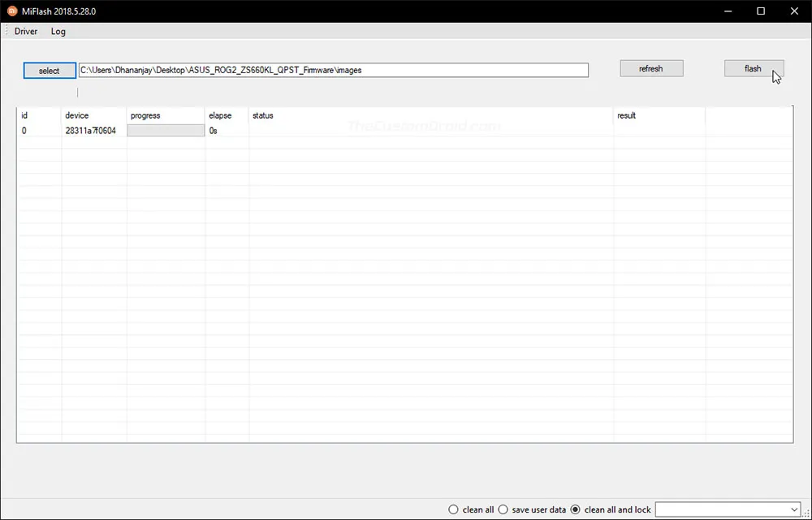The width and height of the screenshot is (812, 520).
Task: Click the firmware path input field
Action: (333, 70)
